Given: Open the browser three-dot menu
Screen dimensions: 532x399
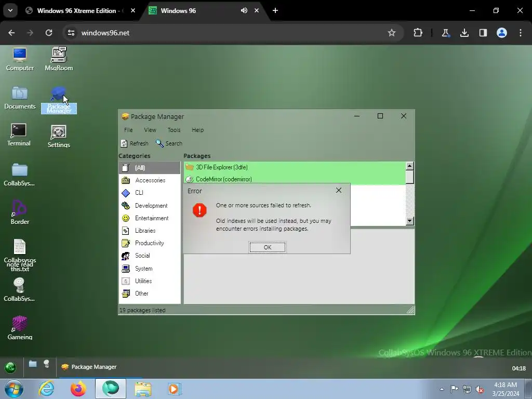Looking at the screenshot, I should pos(521,33).
